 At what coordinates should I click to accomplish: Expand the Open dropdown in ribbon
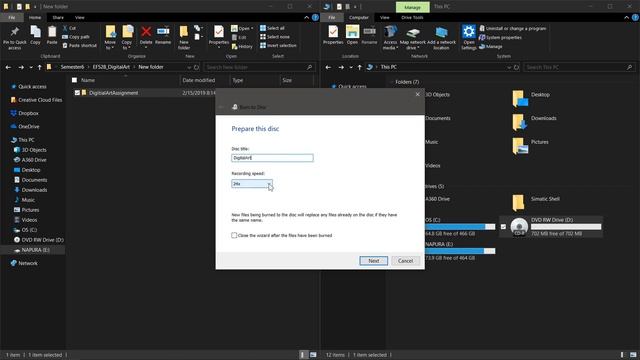(x=252, y=29)
